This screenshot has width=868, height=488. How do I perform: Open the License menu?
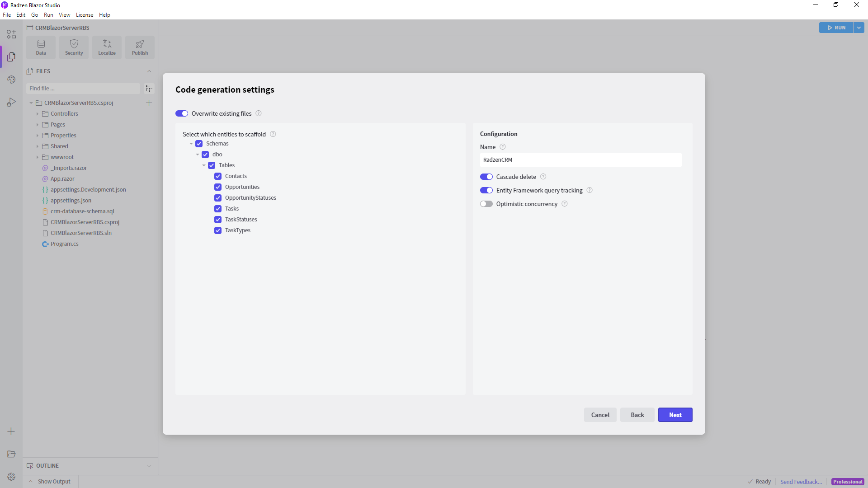click(x=85, y=15)
